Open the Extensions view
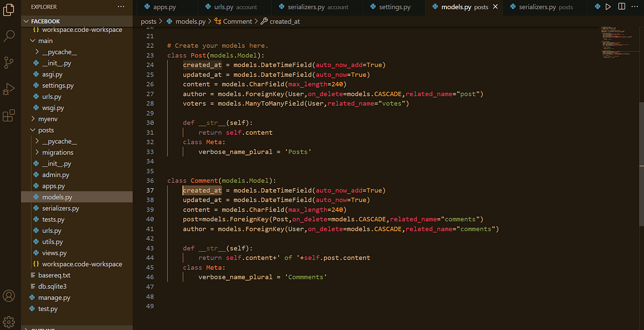 pyautogui.click(x=8, y=115)
